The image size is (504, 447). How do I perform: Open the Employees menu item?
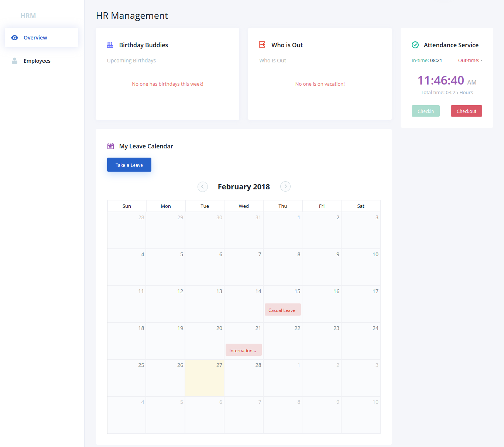click(41, 61)
